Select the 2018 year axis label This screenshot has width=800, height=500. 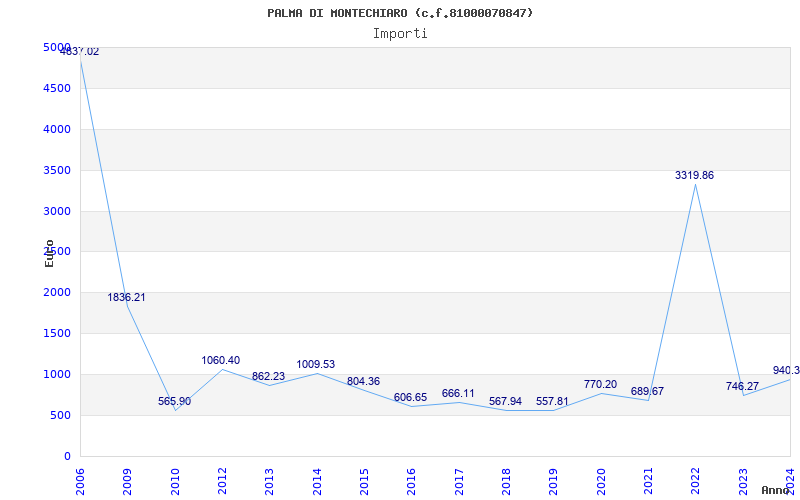pyautogui.click(x=506, y=482)
